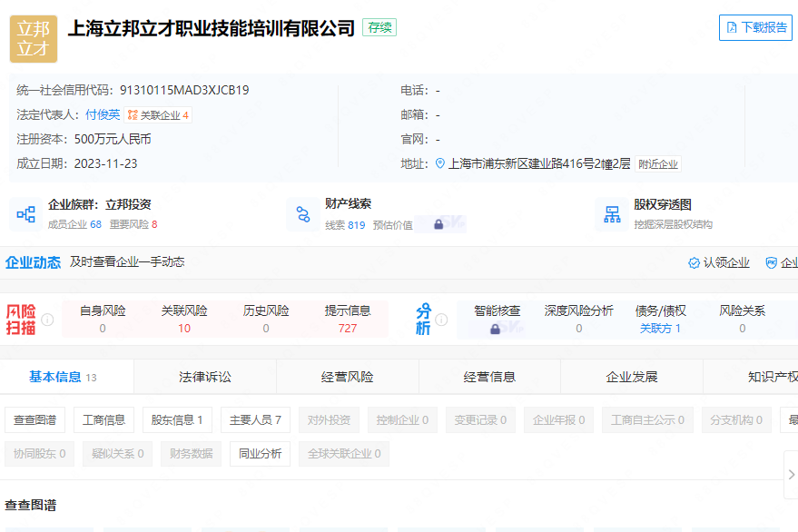798x532 pixels.
Task: Click credit code 91310115MAD3XJCB19
Action: coord(184,90)
